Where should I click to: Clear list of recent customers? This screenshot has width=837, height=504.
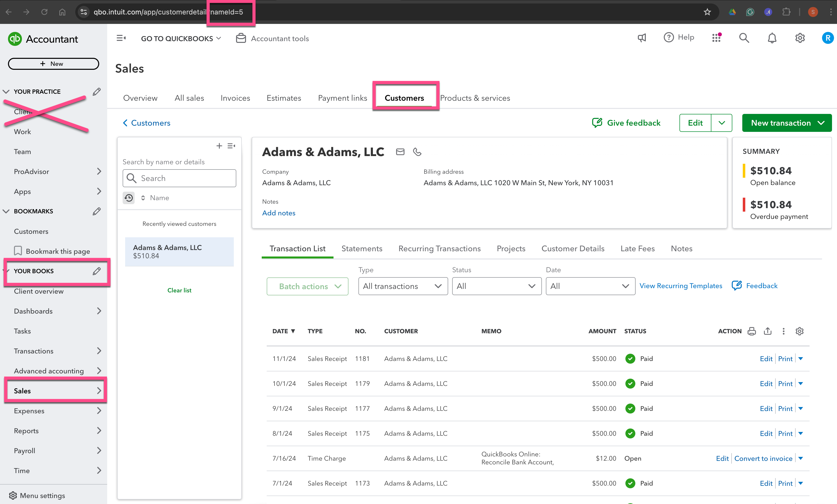coord(179,290)
